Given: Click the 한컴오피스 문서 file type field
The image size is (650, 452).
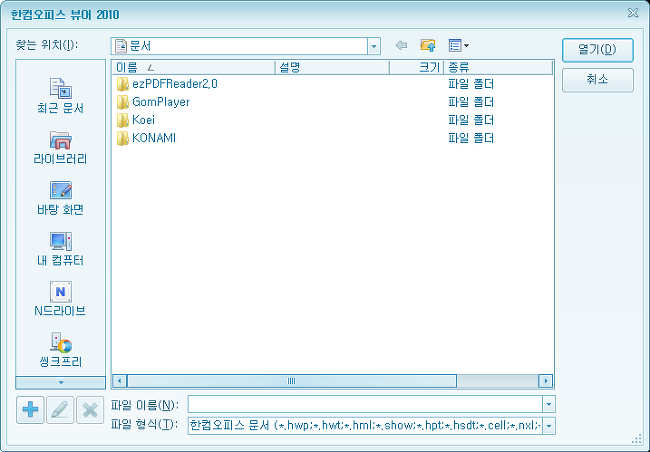Looking at the screenshot, I should click(x=365, y=425).
